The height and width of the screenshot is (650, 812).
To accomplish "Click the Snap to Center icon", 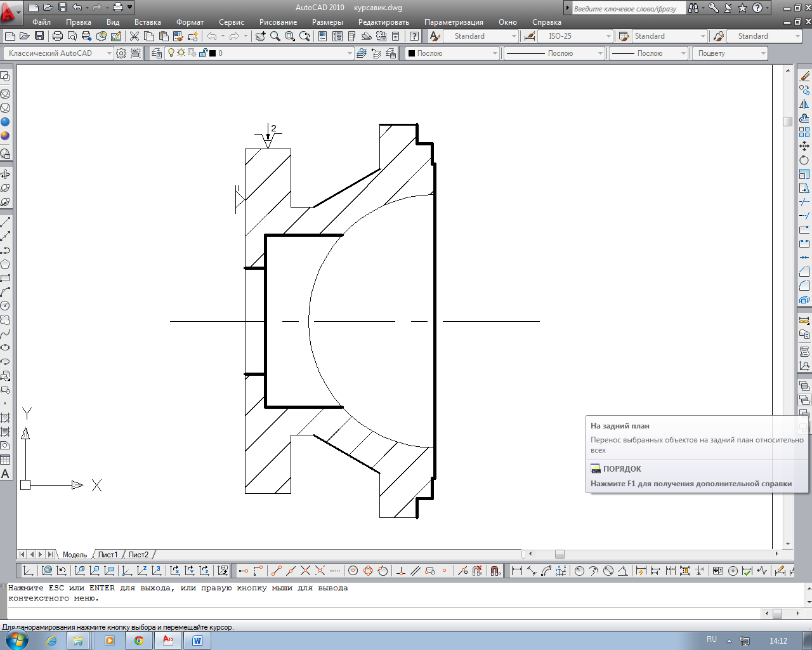I will [353, 571].
